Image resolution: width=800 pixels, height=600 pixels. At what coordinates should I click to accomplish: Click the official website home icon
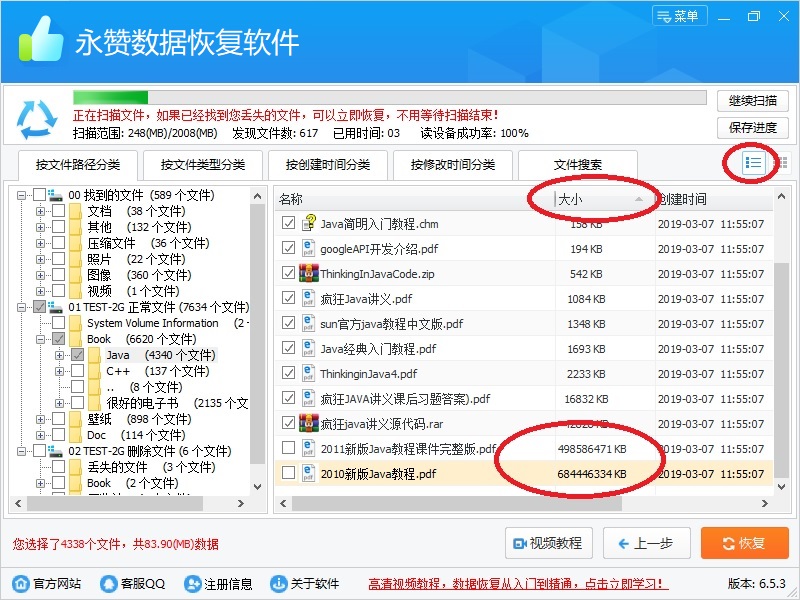20,584
